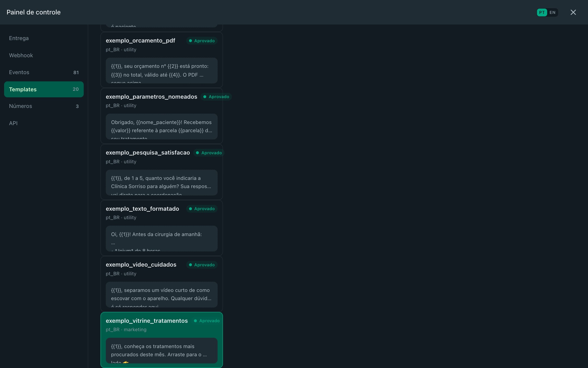The width and height of the screenshot is (588, 368).
Task: Click the 'pt_BR · marketing' label
Action: pos(126,330)
